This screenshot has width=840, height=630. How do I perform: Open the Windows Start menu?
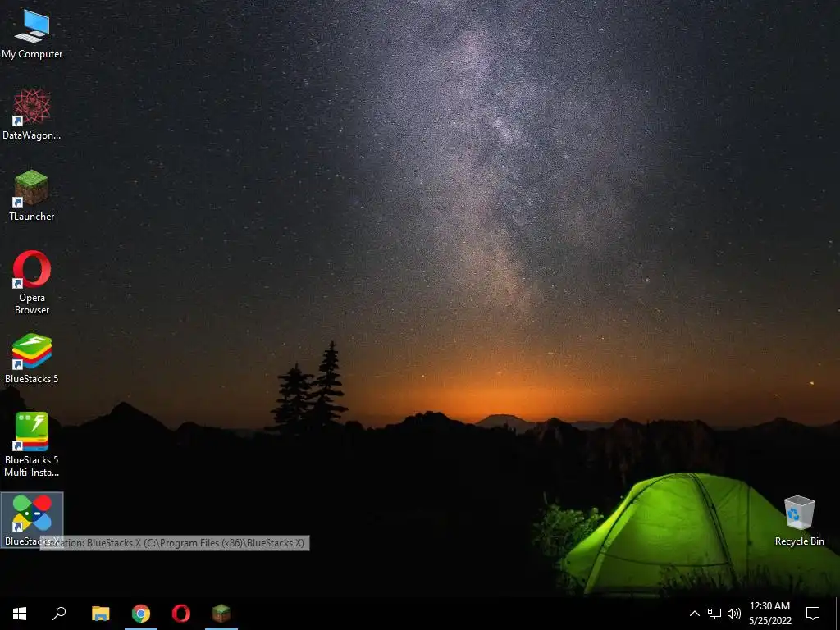[x=20, y=614]
